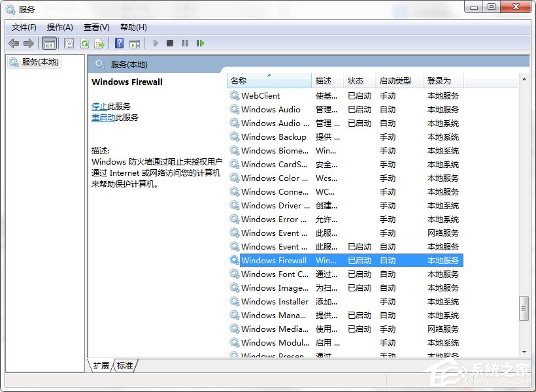
Task: Click the Back navigation arrow
Action: pos(14,43)
